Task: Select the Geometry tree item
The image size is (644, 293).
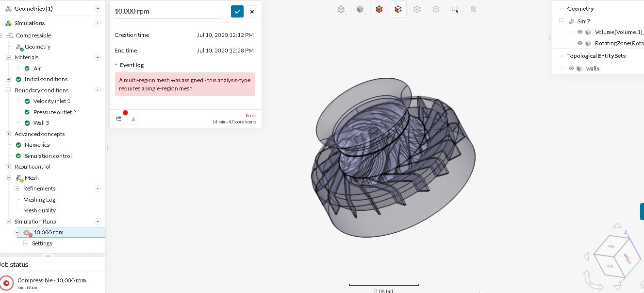Action: (x=37, y=47)
